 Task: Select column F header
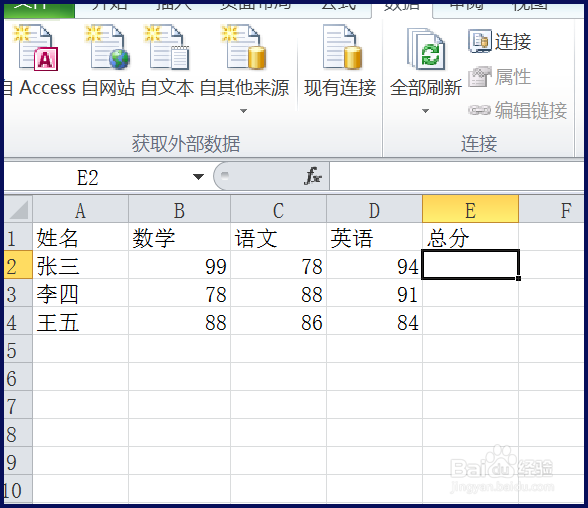click(x=551, y=210)
